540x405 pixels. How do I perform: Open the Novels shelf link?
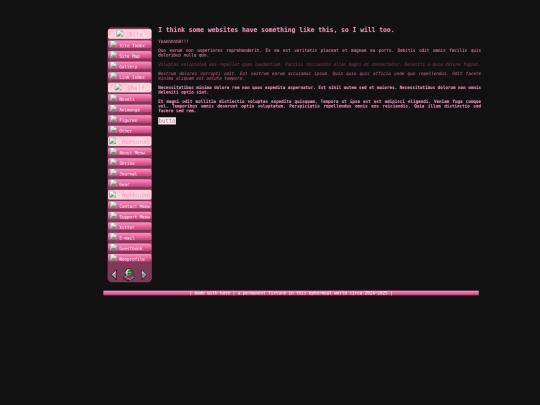[x=130, y=98]
